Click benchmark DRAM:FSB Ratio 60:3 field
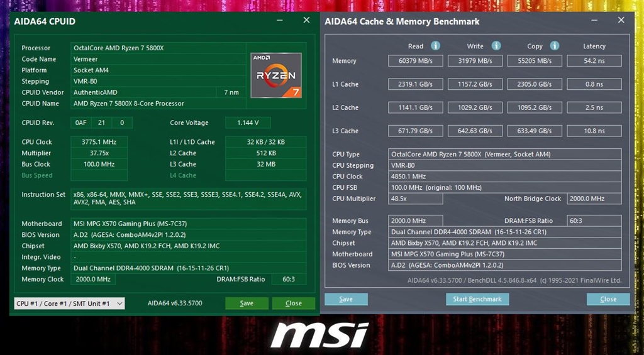This screenshot has width=644, height=355. (594, 221)
